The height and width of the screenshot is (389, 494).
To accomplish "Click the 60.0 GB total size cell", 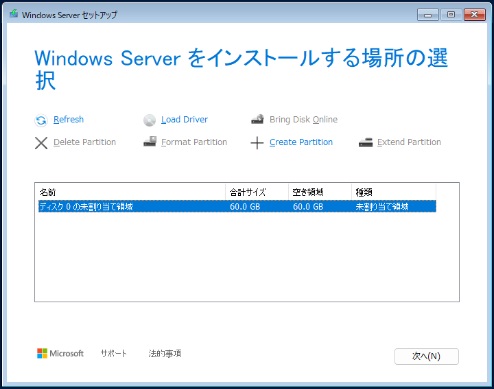I will pos(245,207).
